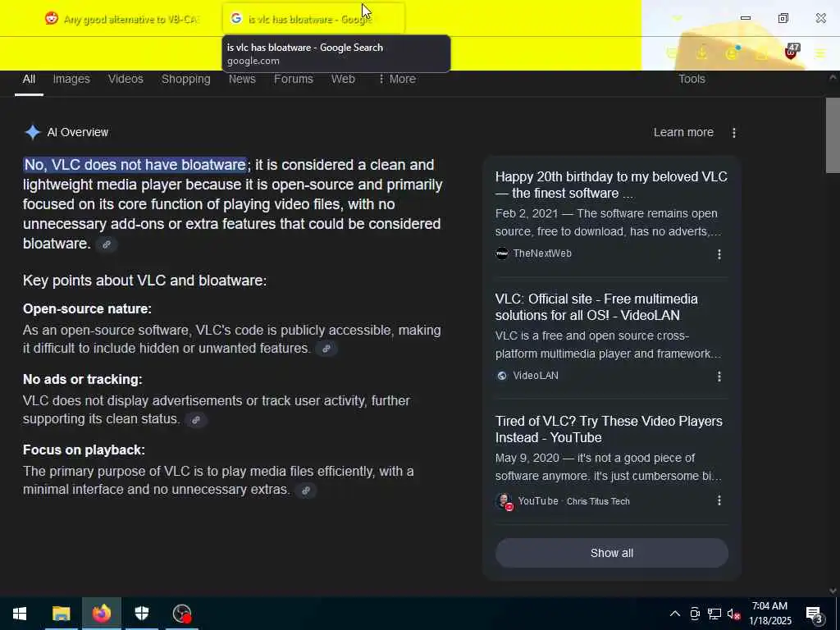Click the muted volume tray icon

point(734,614)
